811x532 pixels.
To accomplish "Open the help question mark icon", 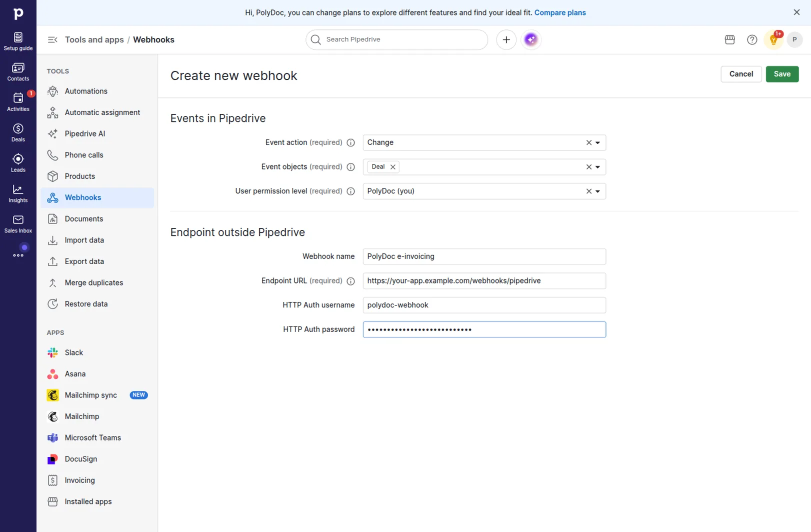I will tap(752, 39).
